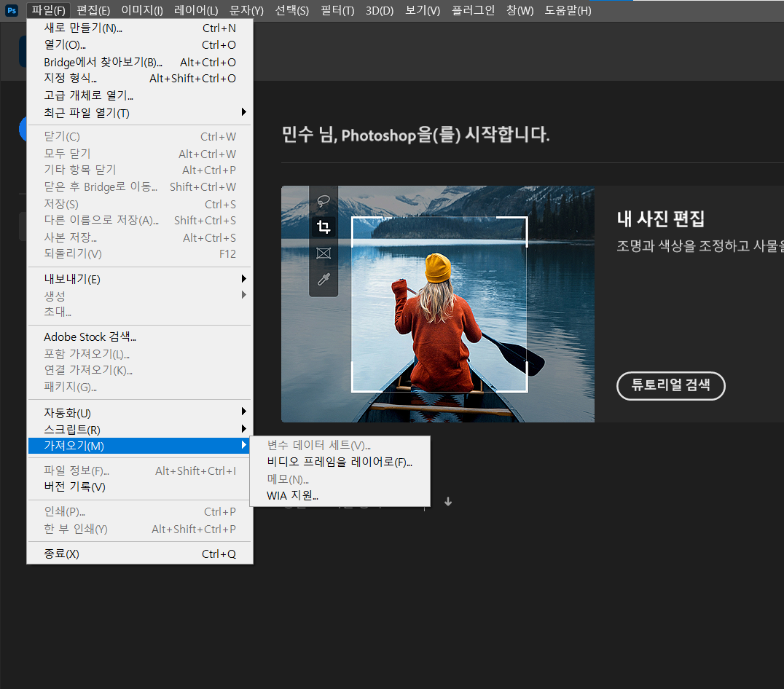Select 지정 형식... menu entry
Viewport: 784px width, 689px height.
coord(140,79)
